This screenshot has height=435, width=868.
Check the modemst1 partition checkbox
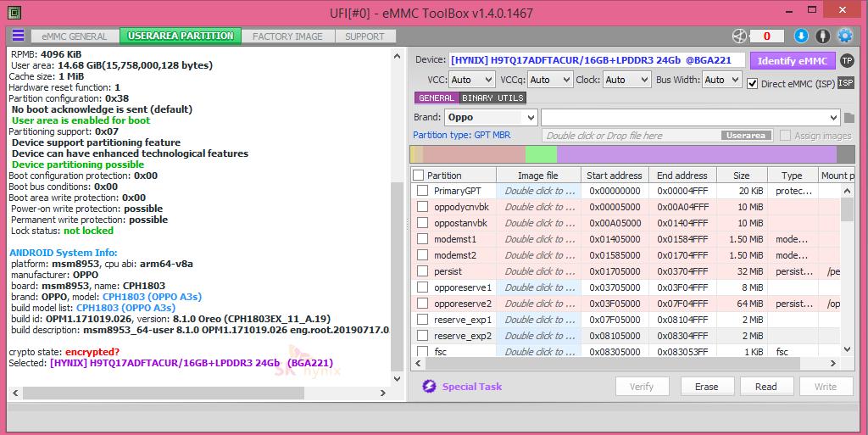422,239
